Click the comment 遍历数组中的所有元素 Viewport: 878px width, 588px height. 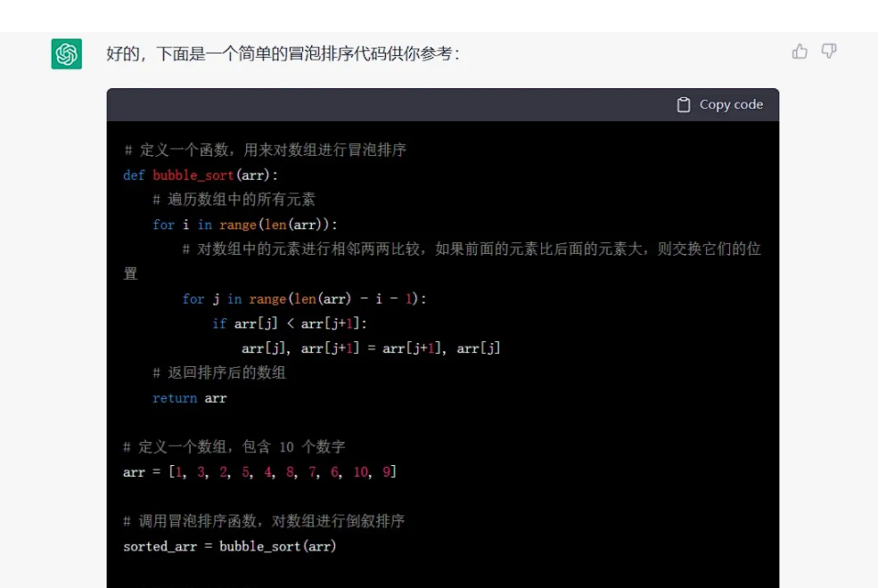tap(234, 200)
